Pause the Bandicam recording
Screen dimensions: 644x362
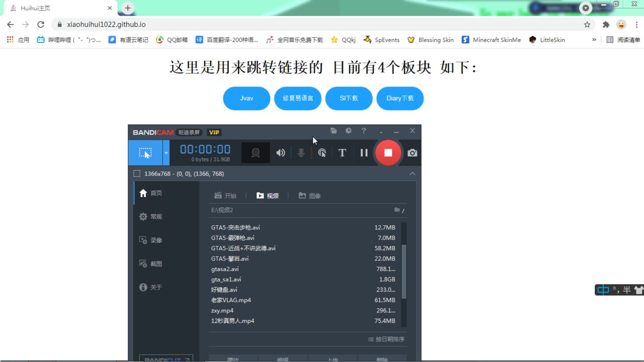(364, 153)
